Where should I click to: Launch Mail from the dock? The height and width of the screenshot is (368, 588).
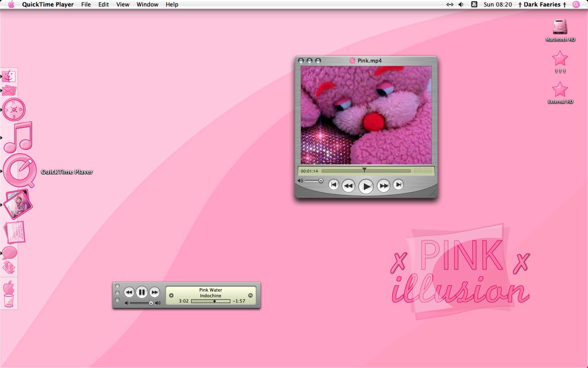click(x=9, y=91)
